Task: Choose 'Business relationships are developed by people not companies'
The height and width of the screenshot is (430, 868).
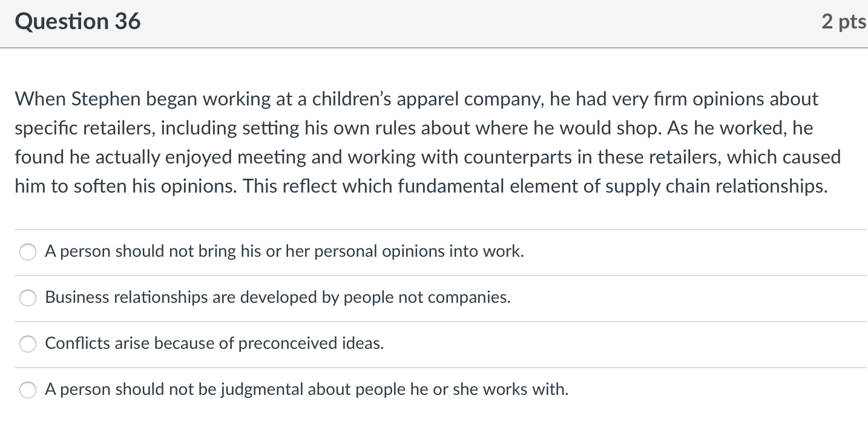Action: 278,298
